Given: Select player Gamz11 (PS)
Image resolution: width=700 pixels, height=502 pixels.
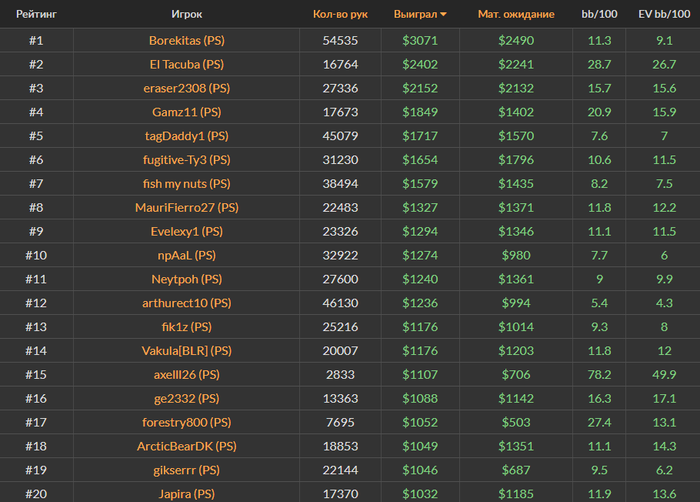Looking at the screenshot, I should 187,112.
